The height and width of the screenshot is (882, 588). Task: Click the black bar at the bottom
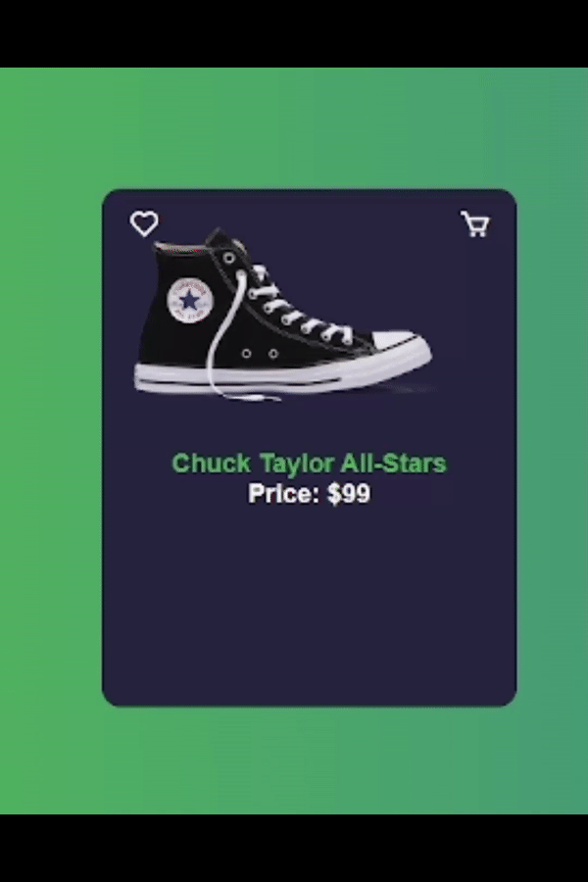(294, 848)
